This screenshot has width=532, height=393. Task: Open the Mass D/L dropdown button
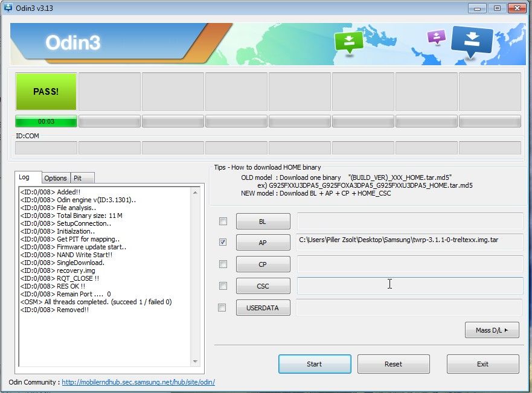coord(492,330)
